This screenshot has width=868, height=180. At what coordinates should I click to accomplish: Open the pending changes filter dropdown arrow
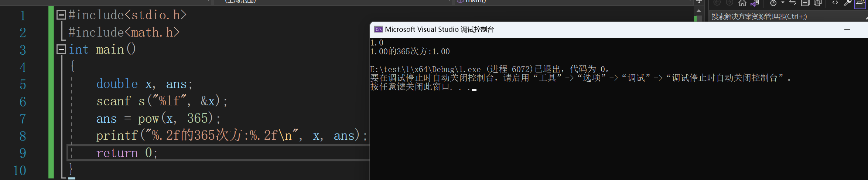[x=783, y=3]
